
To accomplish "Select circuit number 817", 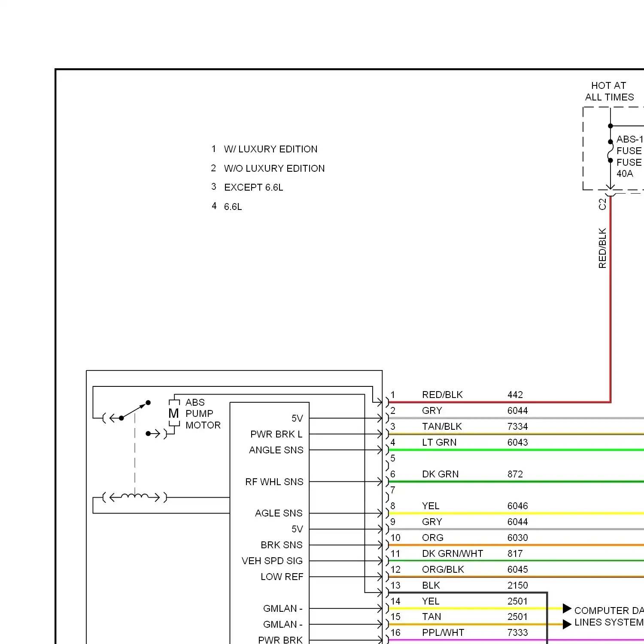I will click(x=515, y=553).
